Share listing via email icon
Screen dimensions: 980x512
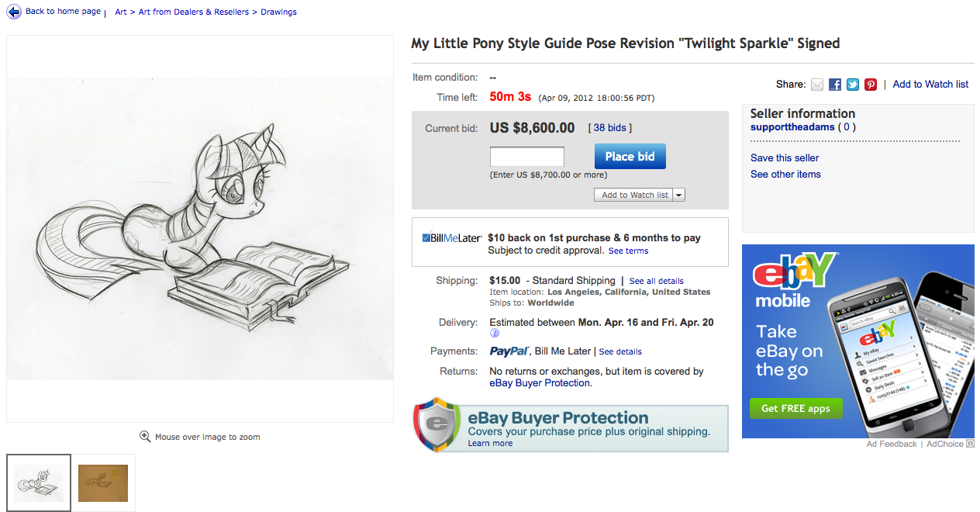817,85
